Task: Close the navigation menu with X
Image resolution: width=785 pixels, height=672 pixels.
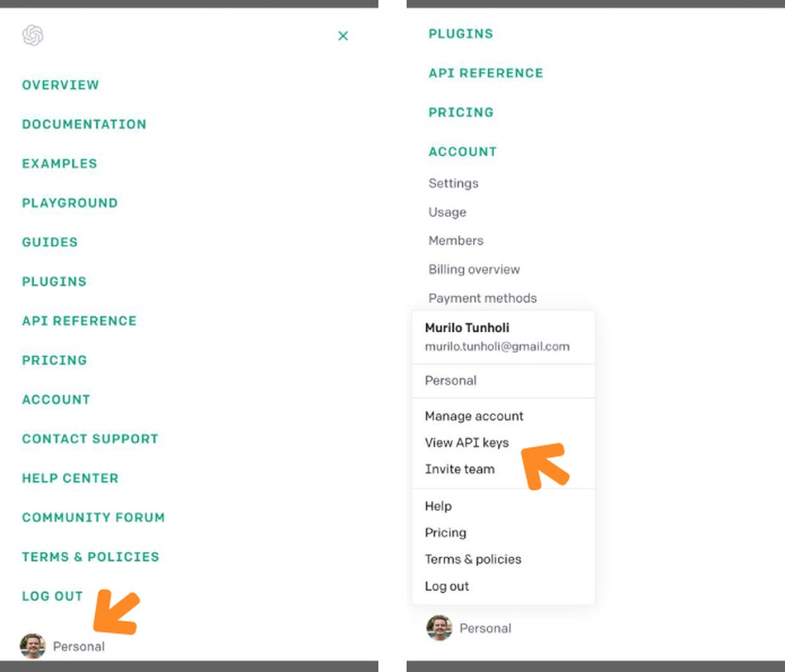Action: coord(343,36)
